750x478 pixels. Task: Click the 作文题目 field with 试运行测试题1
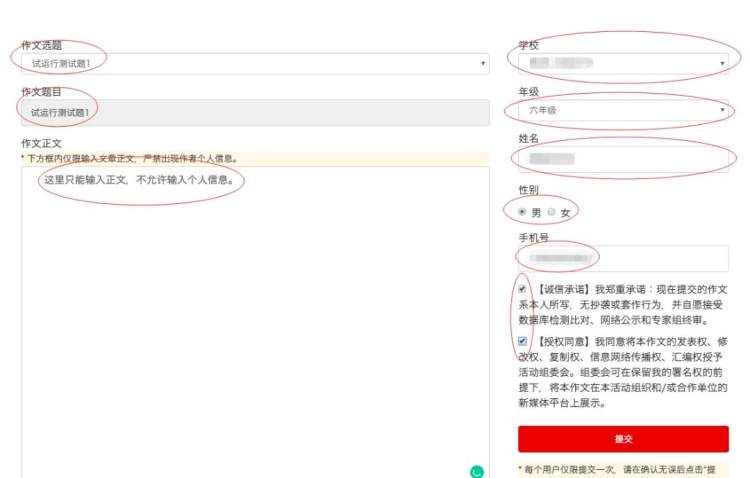click(x=255, y=112)
